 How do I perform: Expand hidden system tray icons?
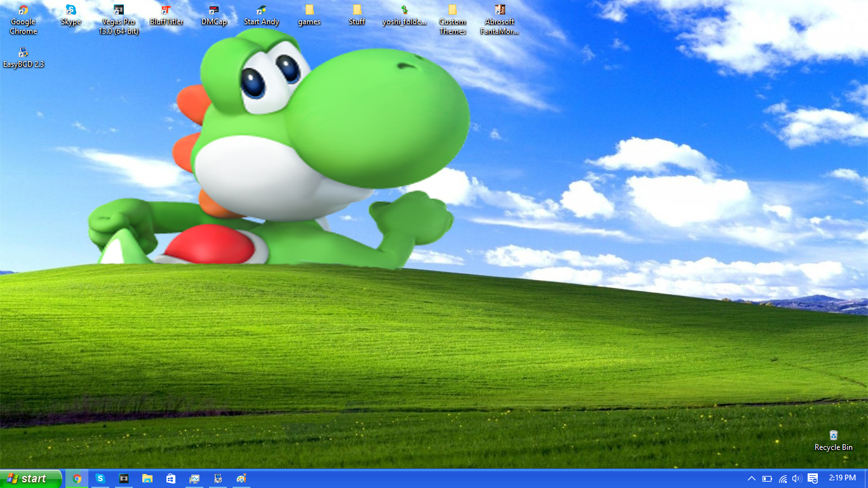(x=752, y=478)
